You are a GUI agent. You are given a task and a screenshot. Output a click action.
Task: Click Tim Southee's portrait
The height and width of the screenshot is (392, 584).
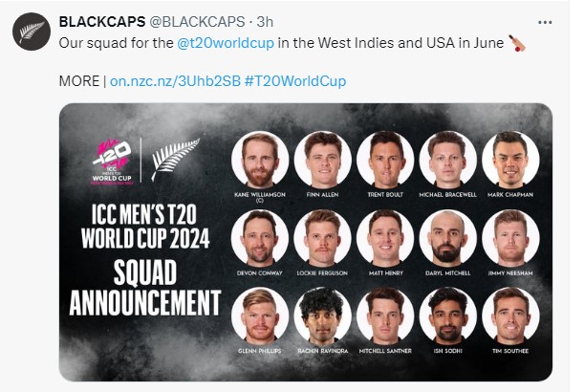509,315
